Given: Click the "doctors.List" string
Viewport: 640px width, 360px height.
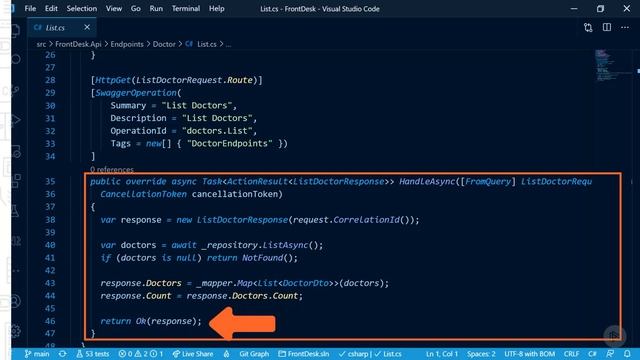Looking at the screenshot, I should click(217, 131).
